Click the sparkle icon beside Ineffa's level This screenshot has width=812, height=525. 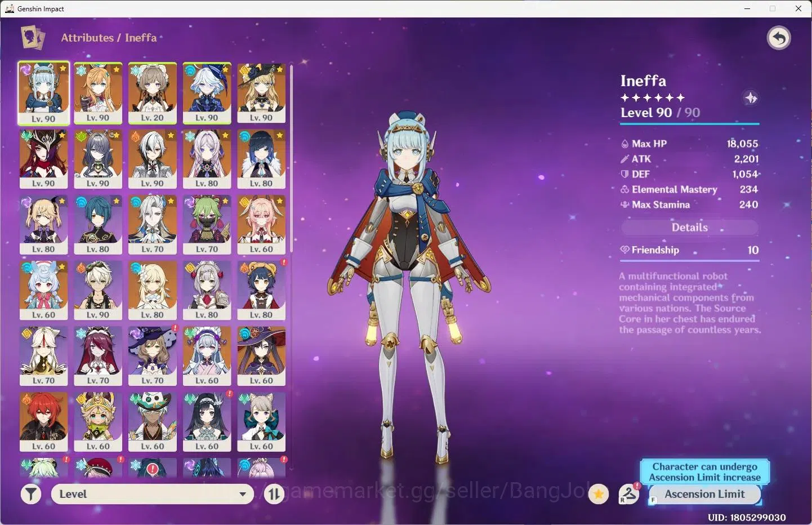coord(751,98)
